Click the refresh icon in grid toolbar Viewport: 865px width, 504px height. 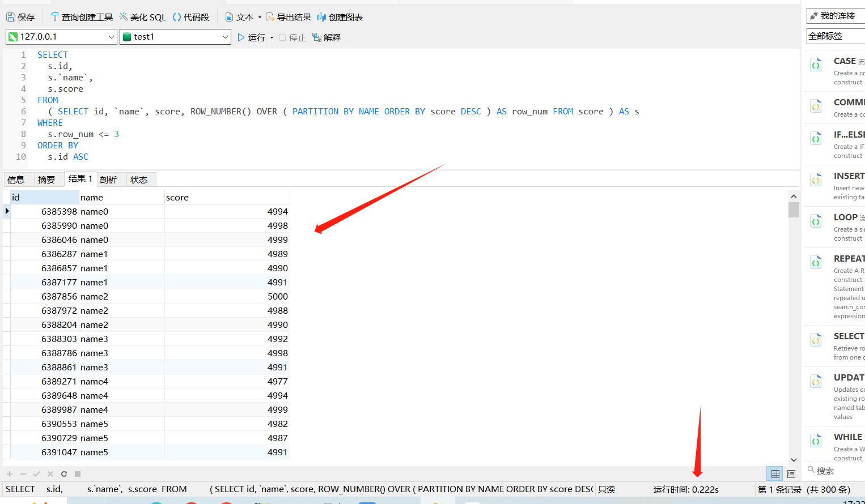point(64,474)
